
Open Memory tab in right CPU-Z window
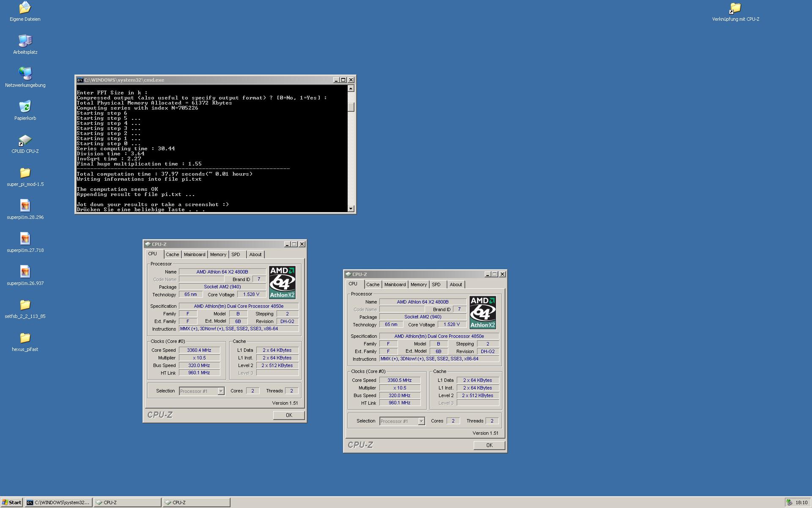[x=419, y=284]
